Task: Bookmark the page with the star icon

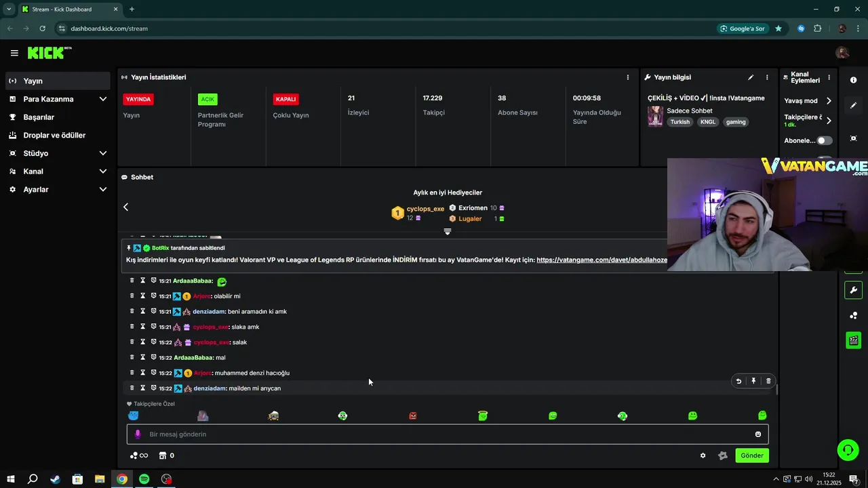Action: [778, 28]
